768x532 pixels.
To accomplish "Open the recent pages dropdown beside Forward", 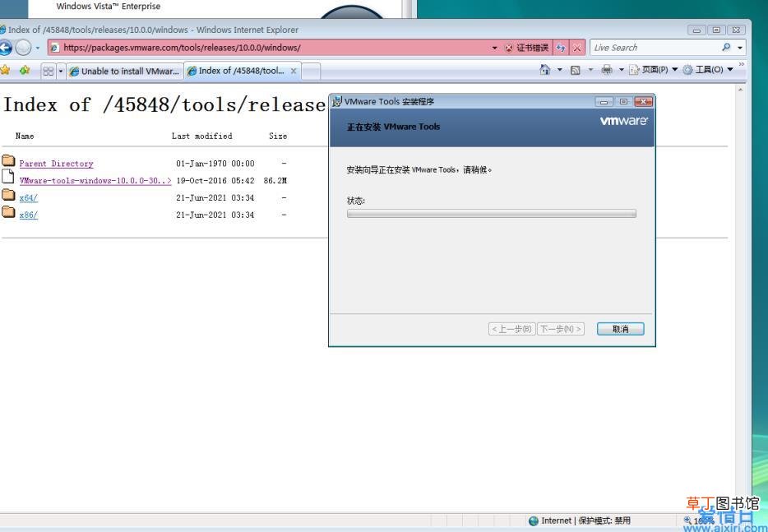I will click(x=38, y=48).
